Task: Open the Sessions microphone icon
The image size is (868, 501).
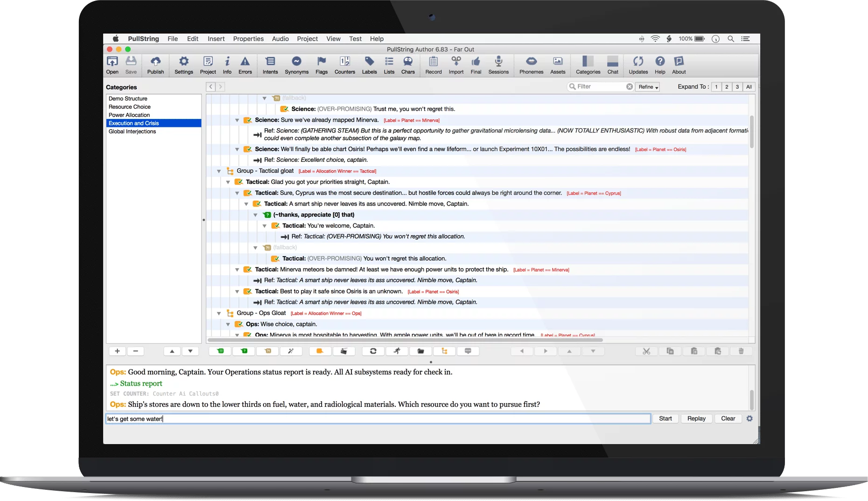Action: point(498,65)
